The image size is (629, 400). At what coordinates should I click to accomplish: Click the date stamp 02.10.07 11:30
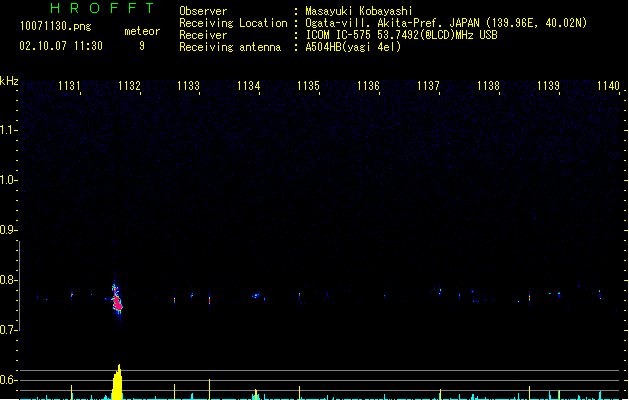tap(61, 46)
